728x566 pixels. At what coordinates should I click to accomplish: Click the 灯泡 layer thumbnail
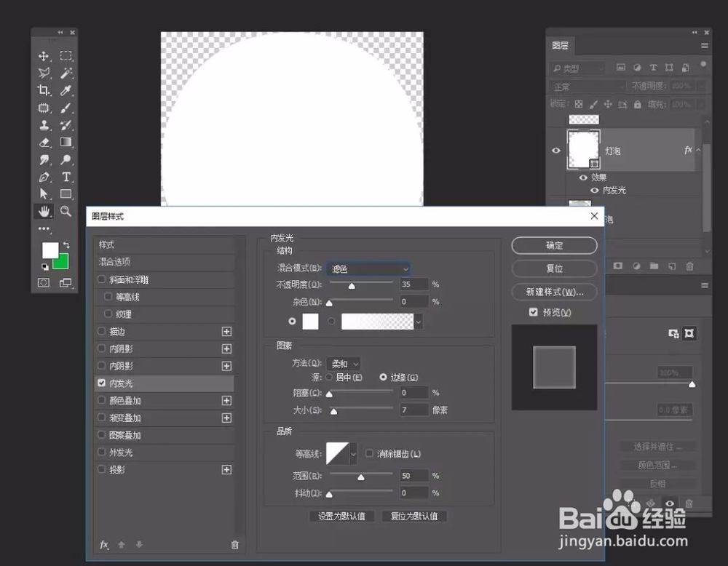(x=583, y=150)
